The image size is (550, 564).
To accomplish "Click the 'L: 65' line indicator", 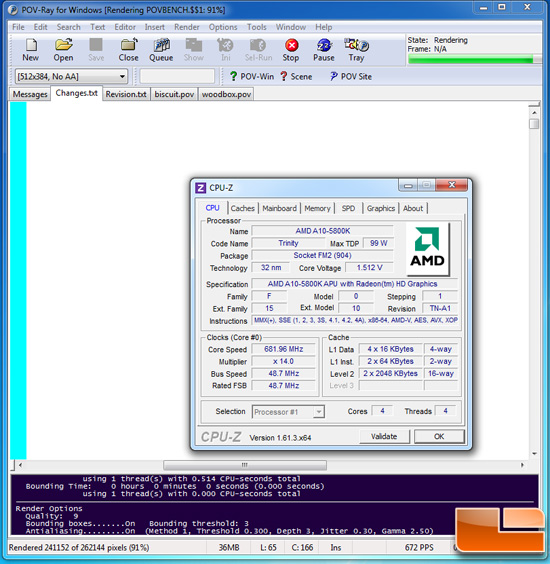I will [268, 547].
